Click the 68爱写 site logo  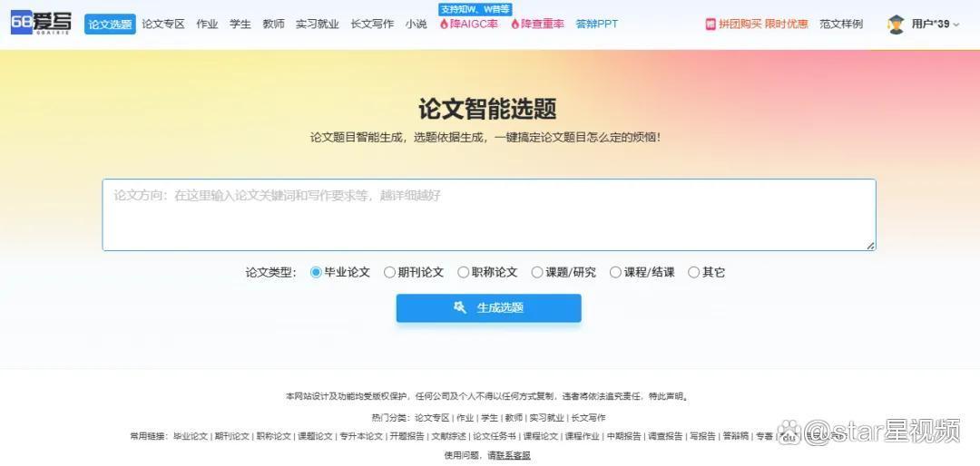(41, 23)
